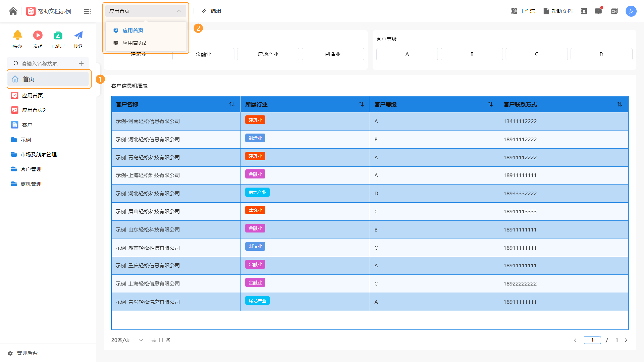Filter by 制造业 industry button
644x362 pixels.
(333, 54)
